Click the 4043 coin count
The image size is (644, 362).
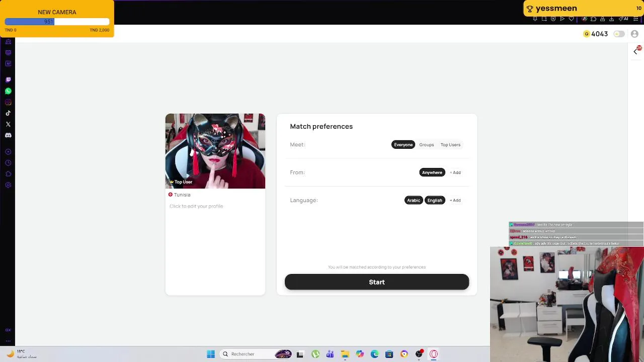coord(600,34)
